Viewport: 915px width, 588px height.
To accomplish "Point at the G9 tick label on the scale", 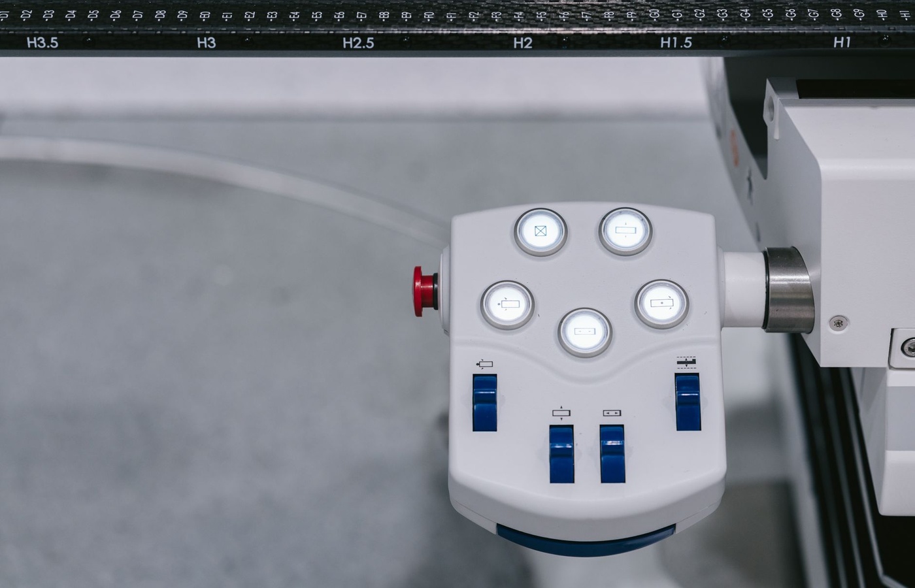I will [x=858, y=13].
